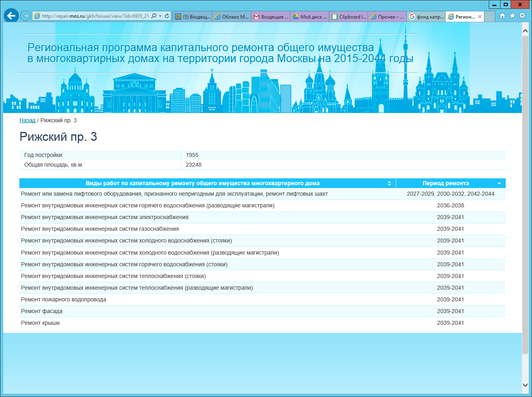The image size is (532, 397).
Task: Open the Home page icon
Action: click(x=503, y=16)
